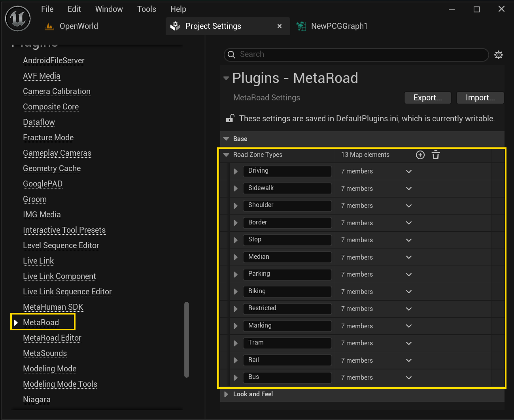The image size is (514, 420).
Task: Click the plugin list vertical scrollbar
Action: pos(187,340)
